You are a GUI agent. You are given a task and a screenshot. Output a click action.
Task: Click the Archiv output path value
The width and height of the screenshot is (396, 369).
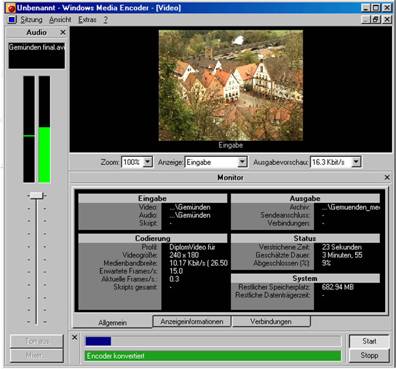(351, 207)
